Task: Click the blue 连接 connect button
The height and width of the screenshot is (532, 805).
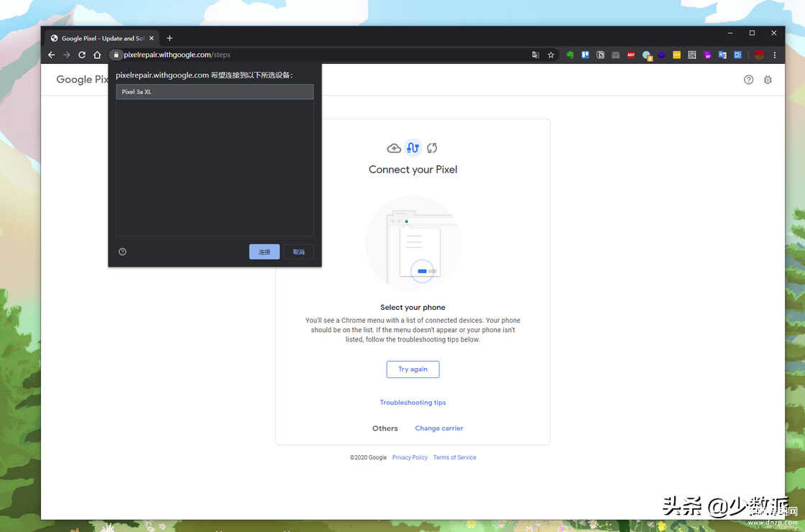Action: pyautogui.click(x=264, y=252)
